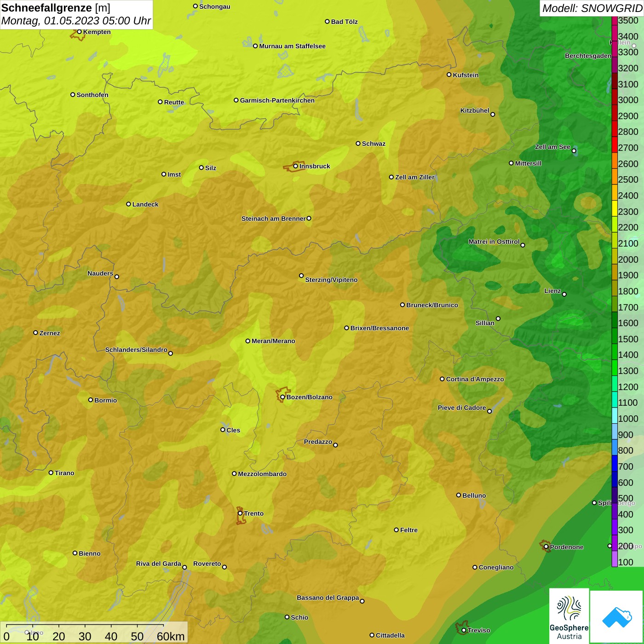Click the Sonthofen label
Screen dimensions: 644x644
(92, 95)
